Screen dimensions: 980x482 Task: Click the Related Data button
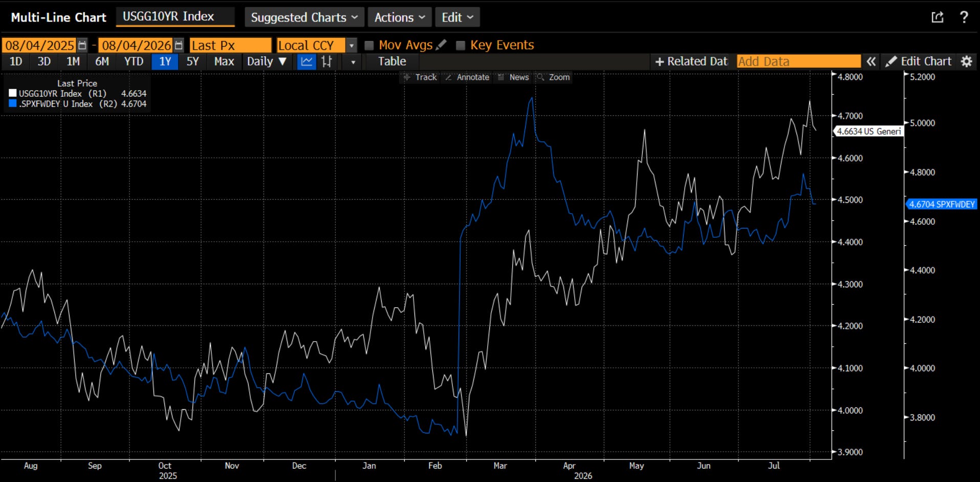pos(691,61)
